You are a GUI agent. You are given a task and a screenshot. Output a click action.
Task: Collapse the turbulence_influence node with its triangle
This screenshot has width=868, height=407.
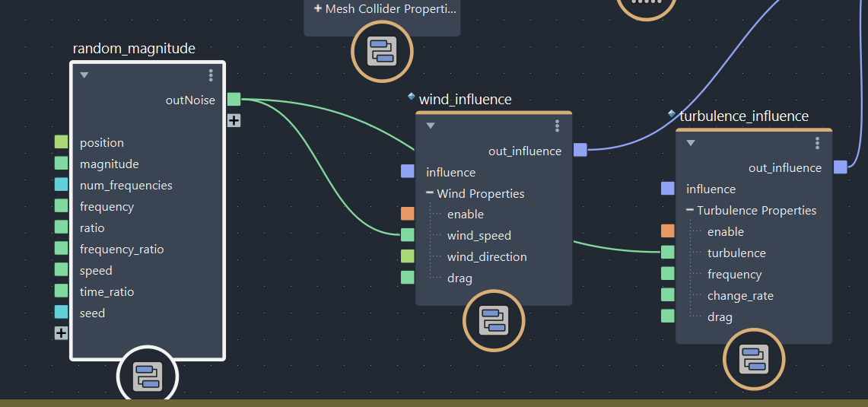(691, 143)
